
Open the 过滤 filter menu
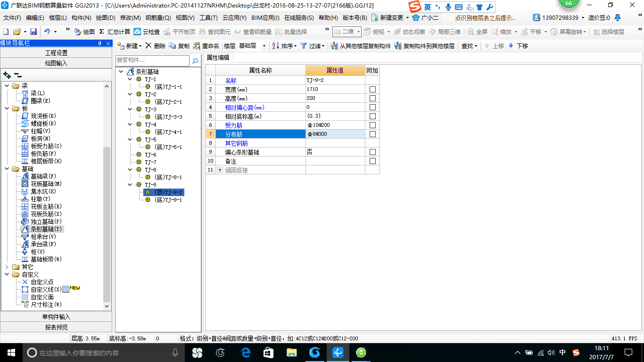(x=313, y=46)
